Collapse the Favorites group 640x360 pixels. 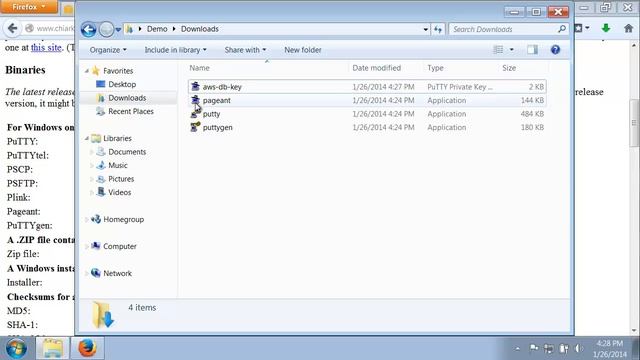click(x=87, y=71)
